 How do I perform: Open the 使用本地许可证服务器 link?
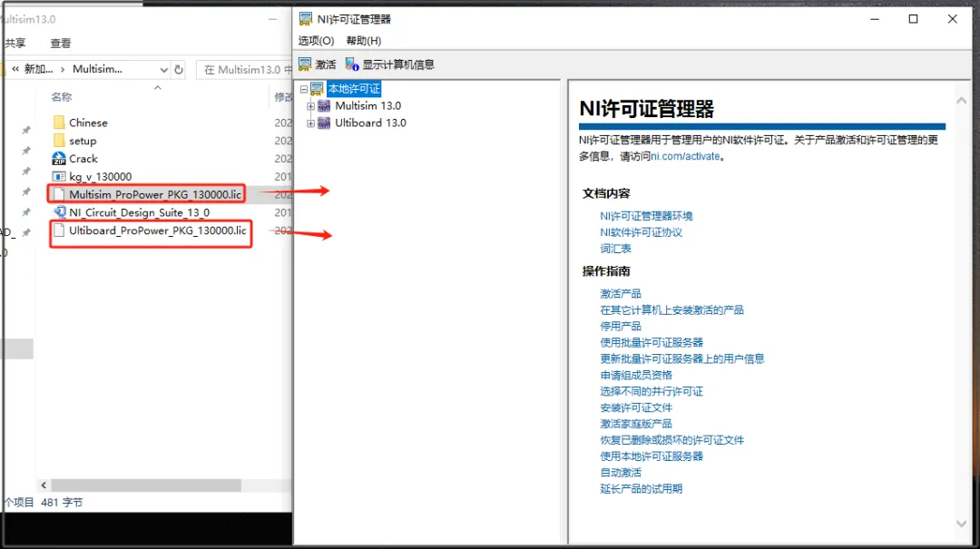652,456
